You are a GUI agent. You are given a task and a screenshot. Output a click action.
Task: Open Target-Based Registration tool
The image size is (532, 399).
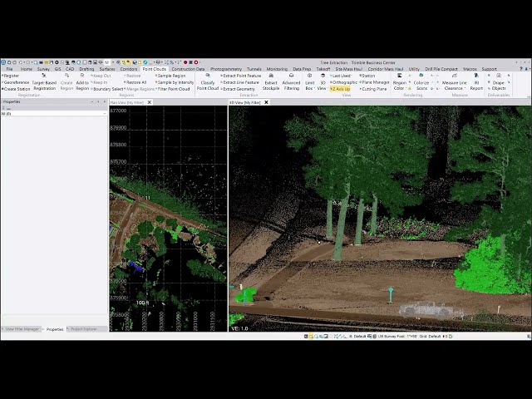pyautogui.click(x=44, y=82)
